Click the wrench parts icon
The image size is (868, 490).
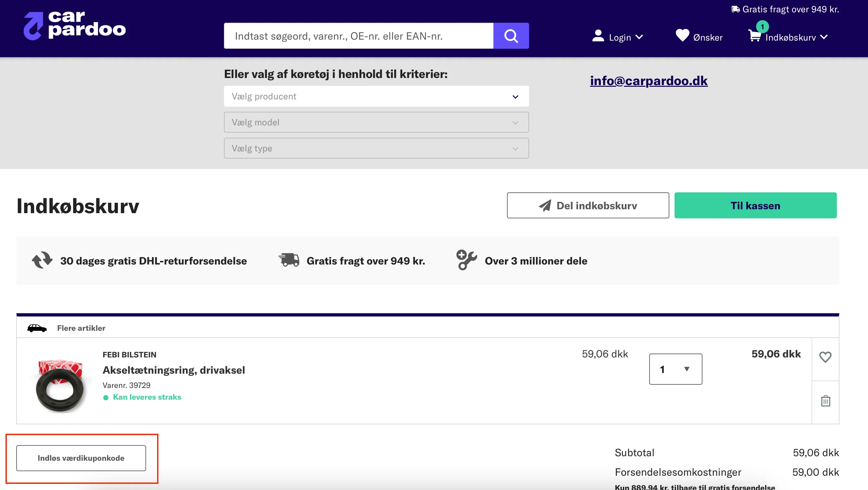[466, 260]
